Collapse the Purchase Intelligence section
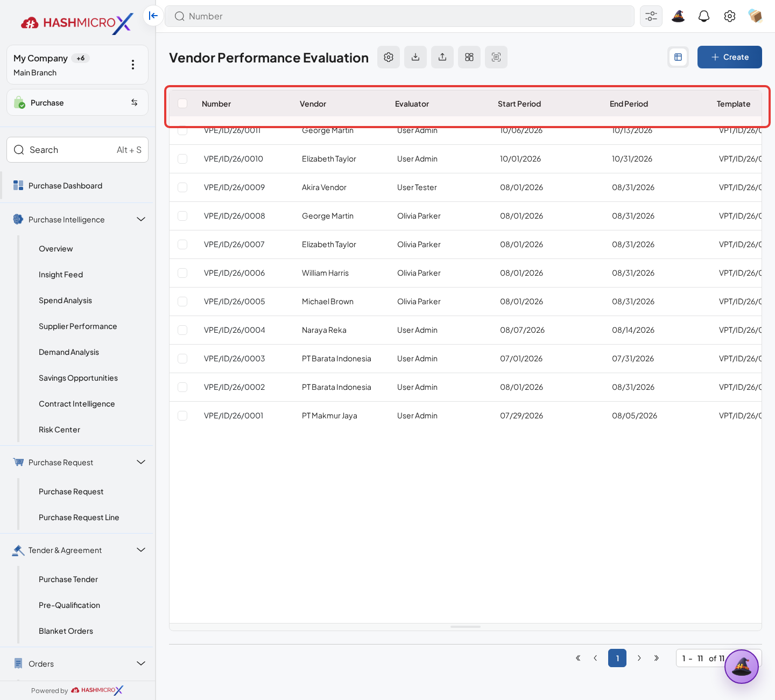Screen dimensions: 775x700 click(x=141, y=219)
